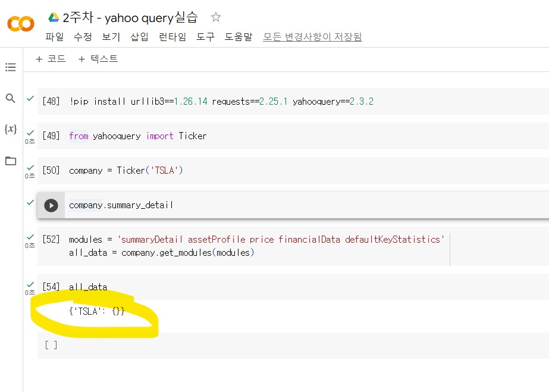Click the [54] execution count bracket
This screenshot has height=392, width=549.
tap(51, 287)
